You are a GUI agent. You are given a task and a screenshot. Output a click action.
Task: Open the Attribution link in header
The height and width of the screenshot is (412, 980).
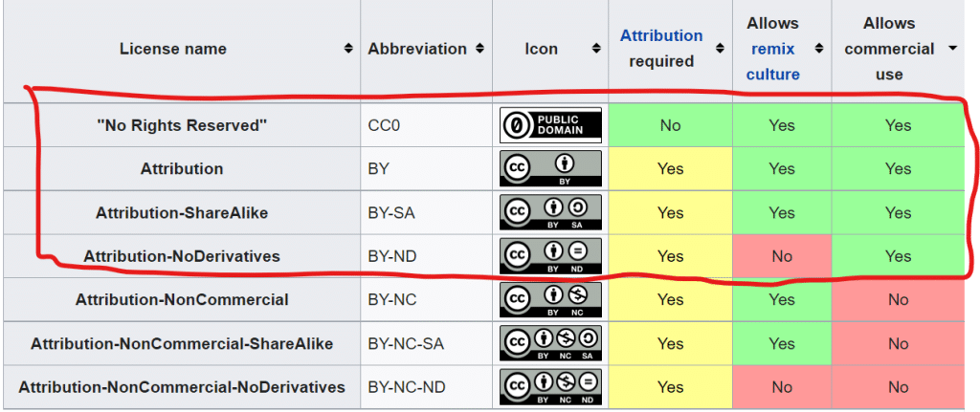(661, 36)
